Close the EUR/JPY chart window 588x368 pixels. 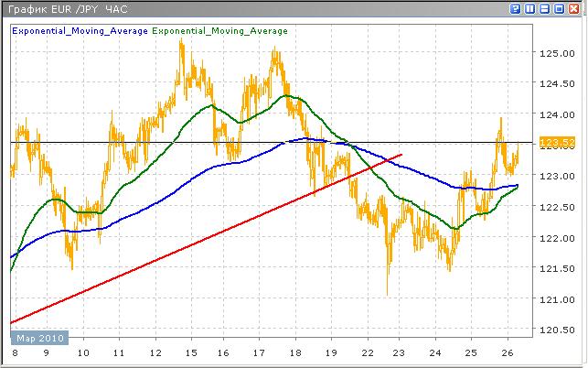click(574, 9)
